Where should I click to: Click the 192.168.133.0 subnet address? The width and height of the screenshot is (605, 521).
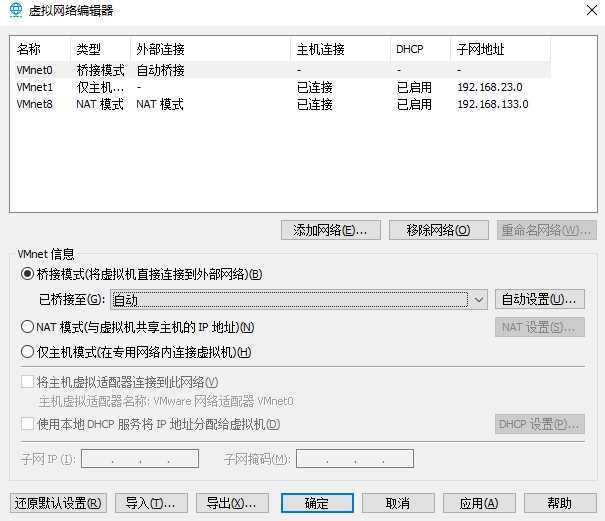(x=493, y=104)
